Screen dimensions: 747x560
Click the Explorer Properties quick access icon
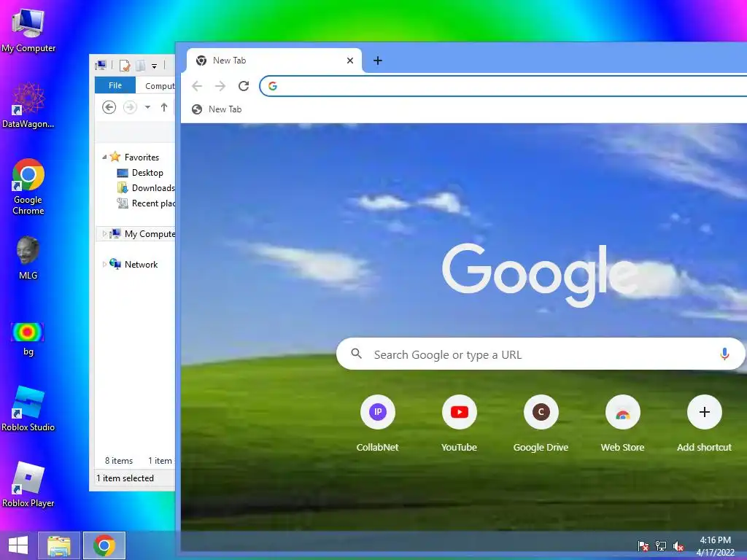[x=125, y=65]
